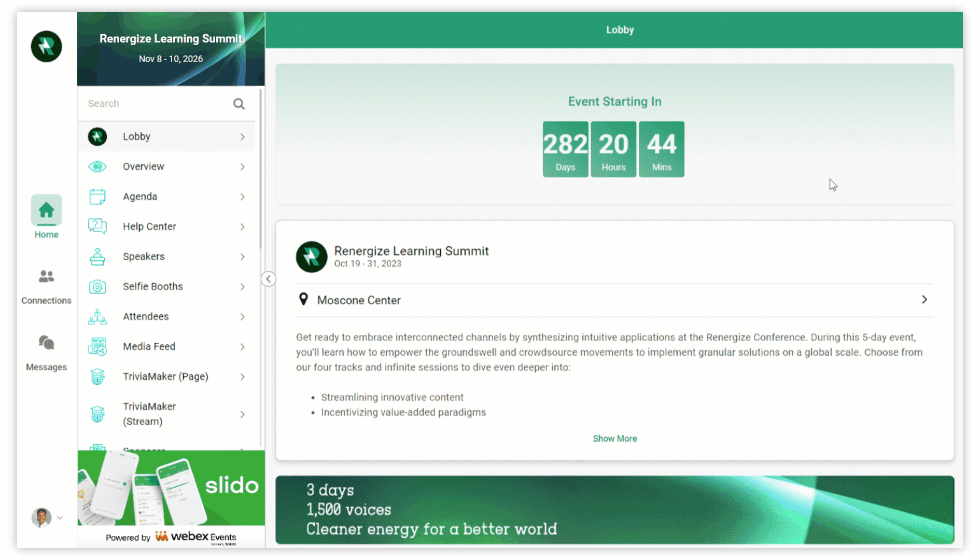
Task: Go to the Home icon in left rail
Action: pyautogui.click(x=46, y=210)
